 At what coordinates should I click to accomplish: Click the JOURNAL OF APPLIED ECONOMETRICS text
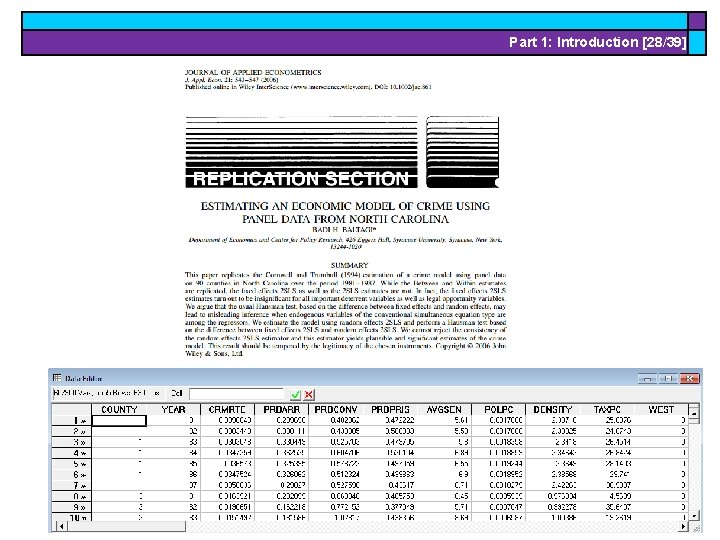point(253,72)
